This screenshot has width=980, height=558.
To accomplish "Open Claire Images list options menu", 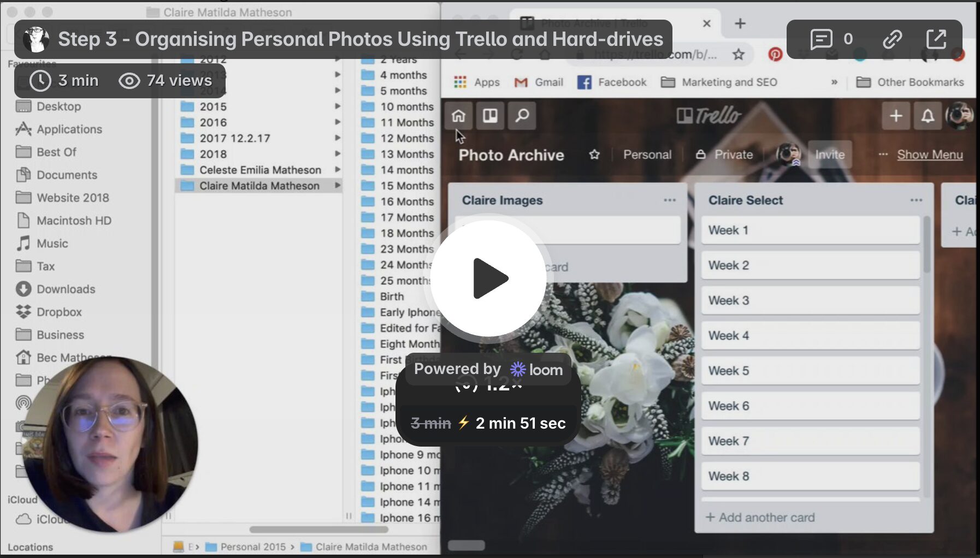I will 670,200.
